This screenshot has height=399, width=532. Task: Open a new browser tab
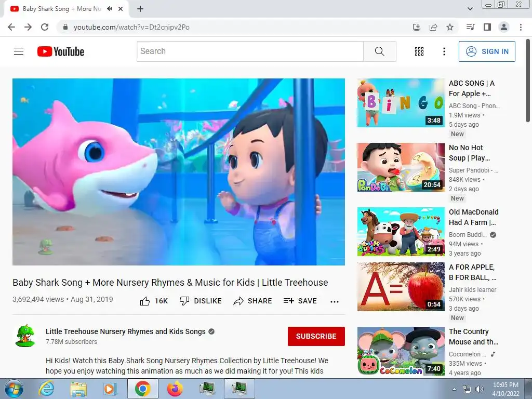pyautogui.click(x=140, y=9)
